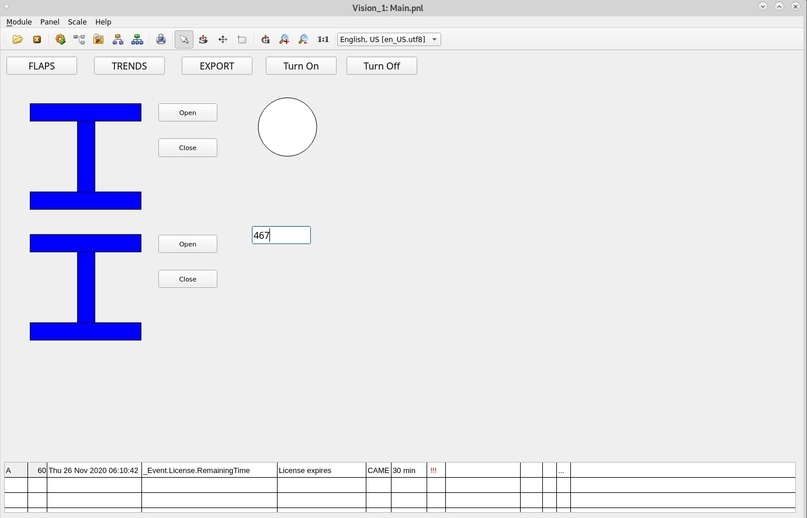Image resolution: width=807 pixels, height=518 pixels.
Task: Open the Help menu
Action: [103, 22]
